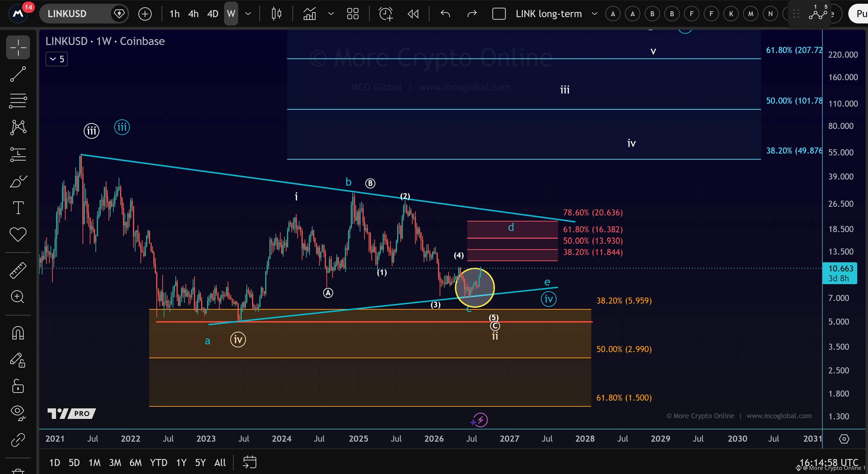Click the LINK long-term layout name

[x=549, y=14]
